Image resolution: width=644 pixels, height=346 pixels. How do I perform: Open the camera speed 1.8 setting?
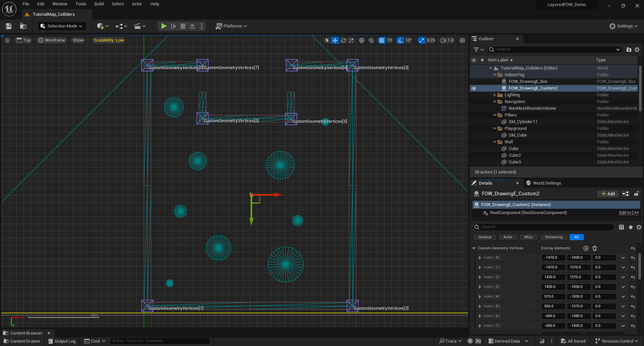point(447,40)
